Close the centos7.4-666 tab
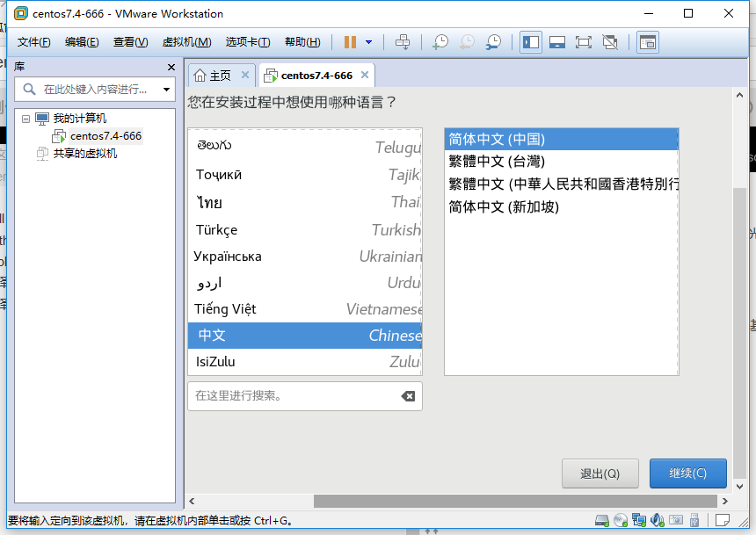Viewport: 756px width, 535px height. point(365,75)
